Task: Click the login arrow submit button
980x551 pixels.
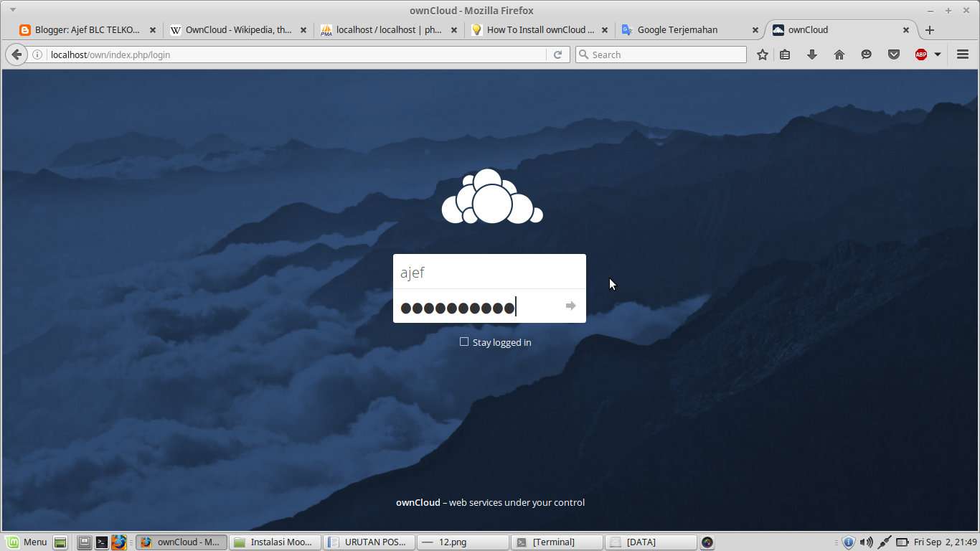Action: [570, 306]
